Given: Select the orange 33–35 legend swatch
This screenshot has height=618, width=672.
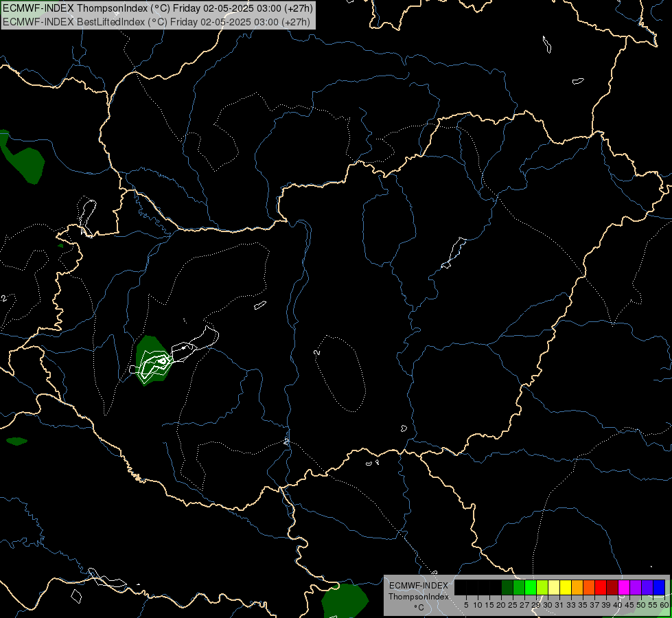Looking at the screenshot, I should 577,587.
